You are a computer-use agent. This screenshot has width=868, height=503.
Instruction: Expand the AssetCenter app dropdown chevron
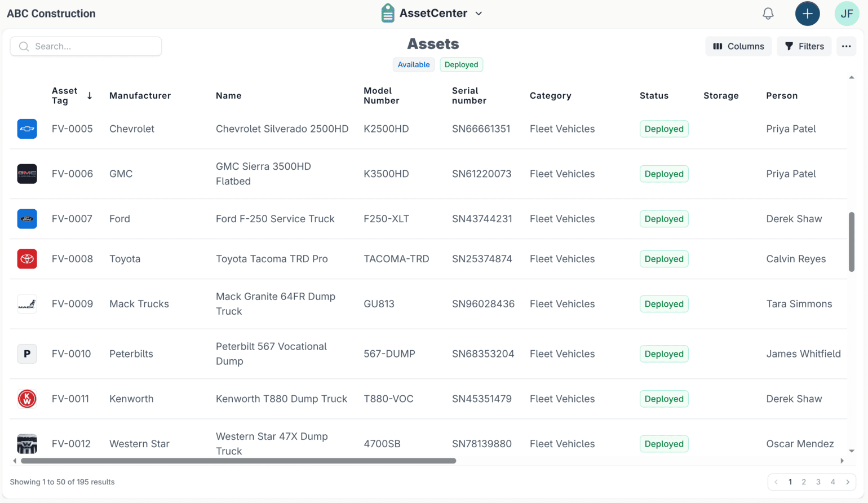(479, 14)
